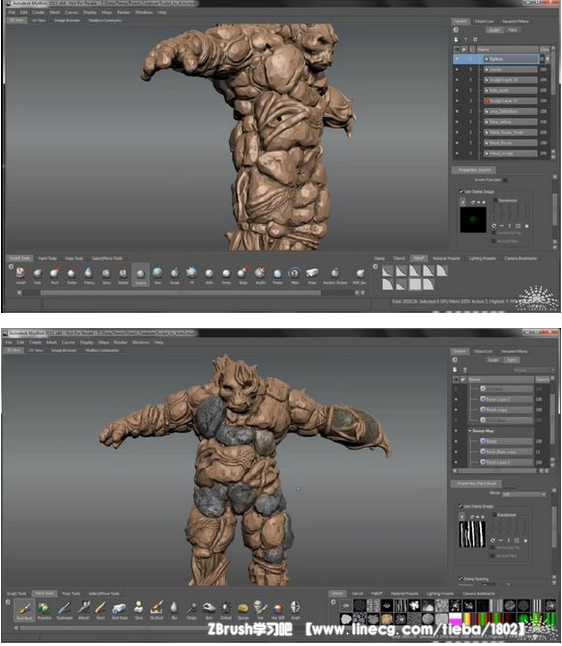Toggle Stamp Spacing checkbox in lower window
The image size is (562, 646).
click(x=461, y=579)
